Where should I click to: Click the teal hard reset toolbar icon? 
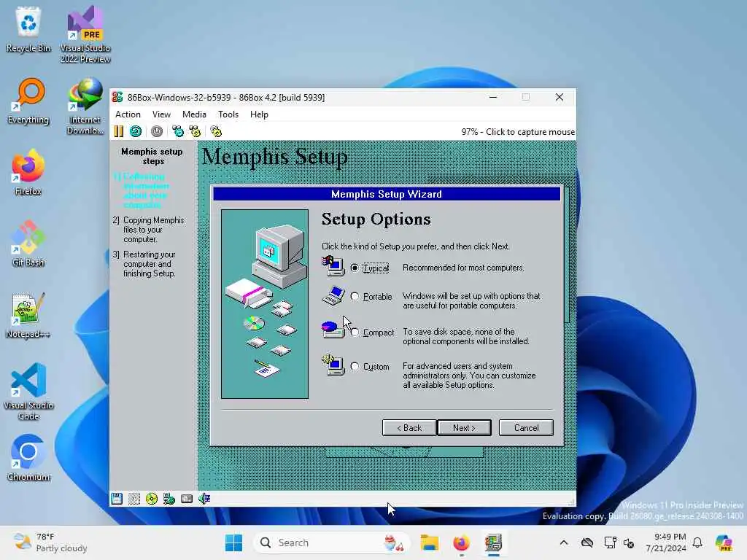point(136,131)
